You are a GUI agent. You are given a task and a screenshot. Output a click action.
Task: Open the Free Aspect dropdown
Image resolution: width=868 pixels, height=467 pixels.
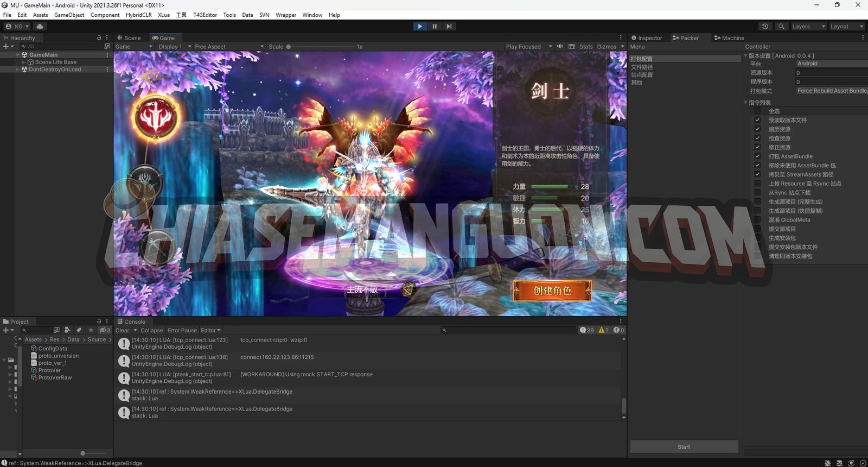pos(229,47)
